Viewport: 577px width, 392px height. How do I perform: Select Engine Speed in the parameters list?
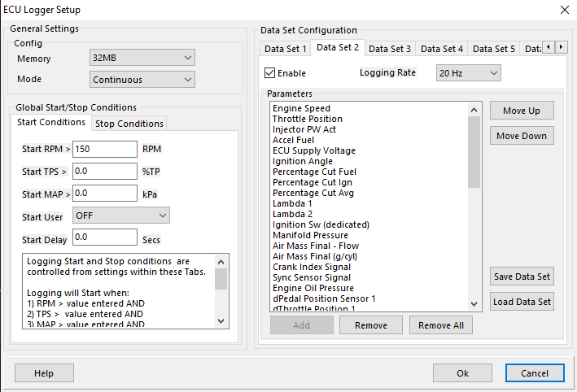click(x=301, y=108)
